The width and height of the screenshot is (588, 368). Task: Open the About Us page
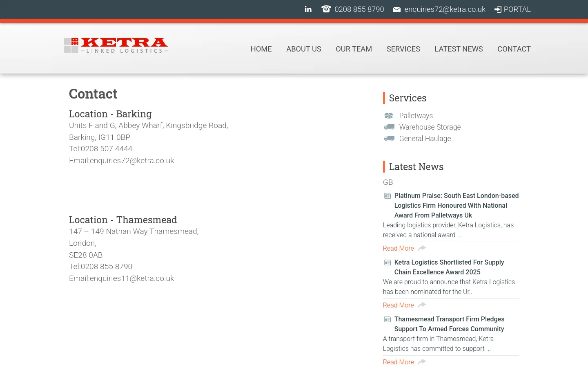304,49
